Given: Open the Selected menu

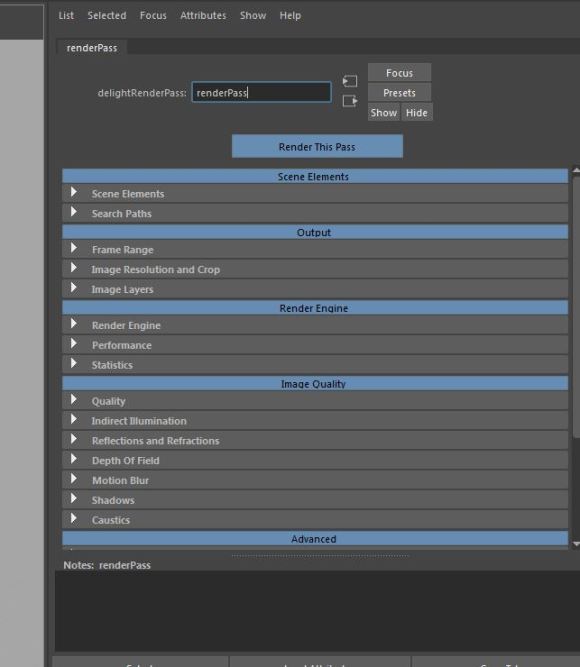Looking at the screenshot, I should (107, 15).
